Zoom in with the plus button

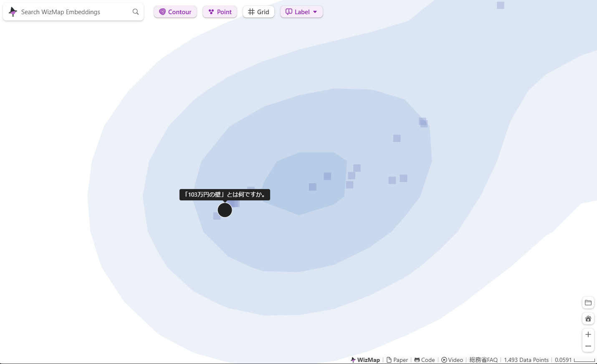(588, 334)
